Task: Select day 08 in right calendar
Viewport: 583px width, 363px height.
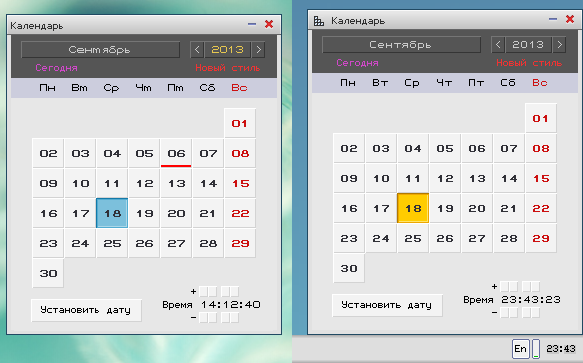Action: [541, 148]
